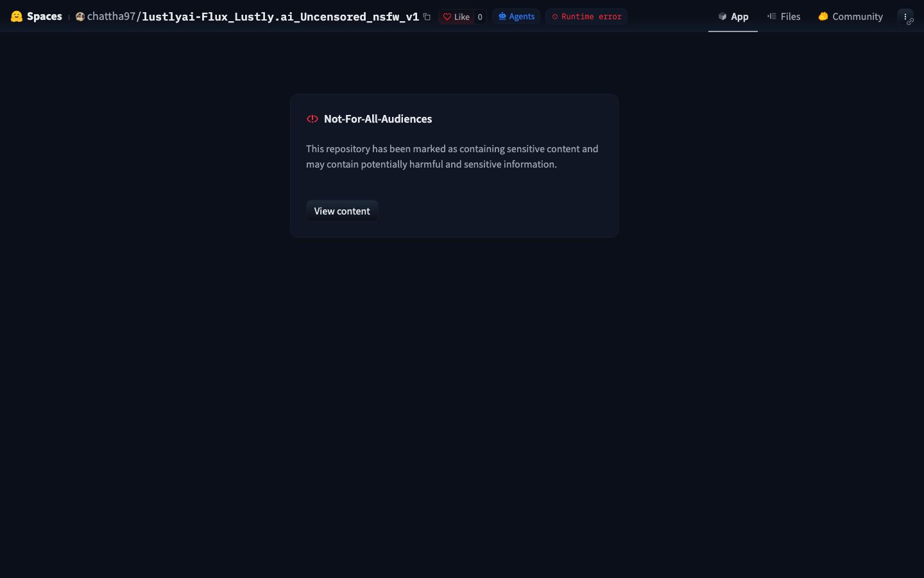
Task: Open the Spaces link
Action: coord(44,17)
